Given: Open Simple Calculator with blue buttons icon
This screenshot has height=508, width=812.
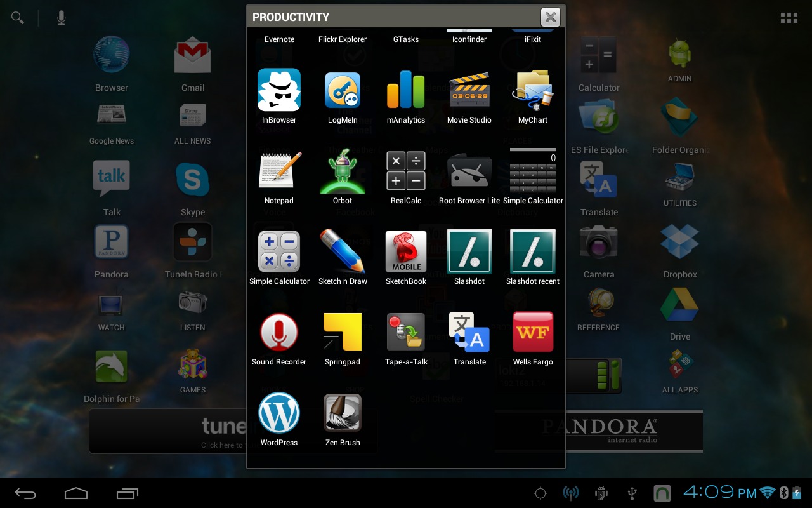Looking at the screenshot, I should click(279, 257).
